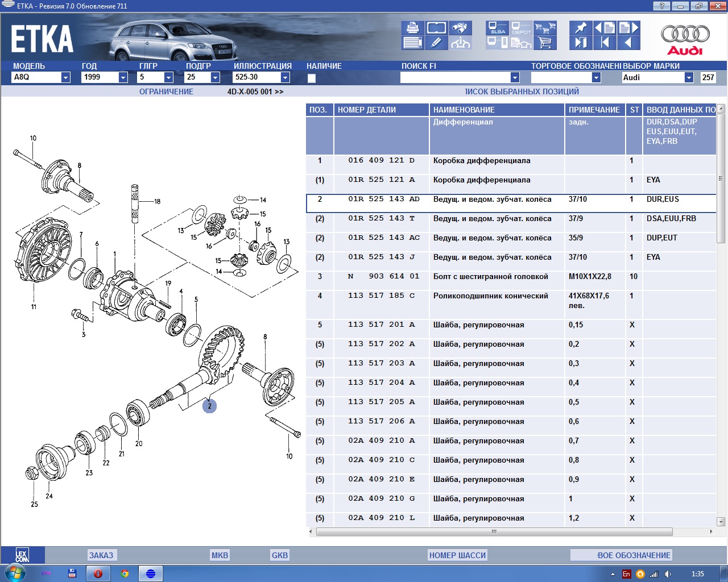Click the horizontal scrollbar under parts table
Viewport: 728px width, 582px height.
coord(494,532)
